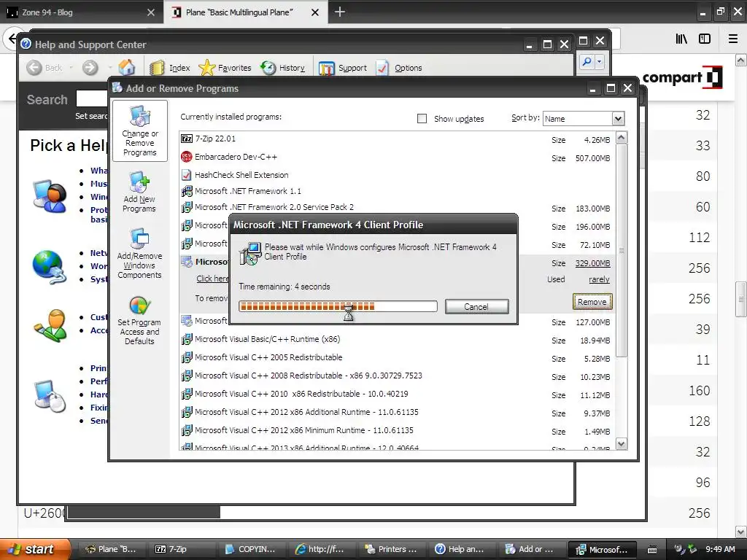Click the search magnifier button
Viewport: 747px width, 560px height.
(x=587, y=61)
